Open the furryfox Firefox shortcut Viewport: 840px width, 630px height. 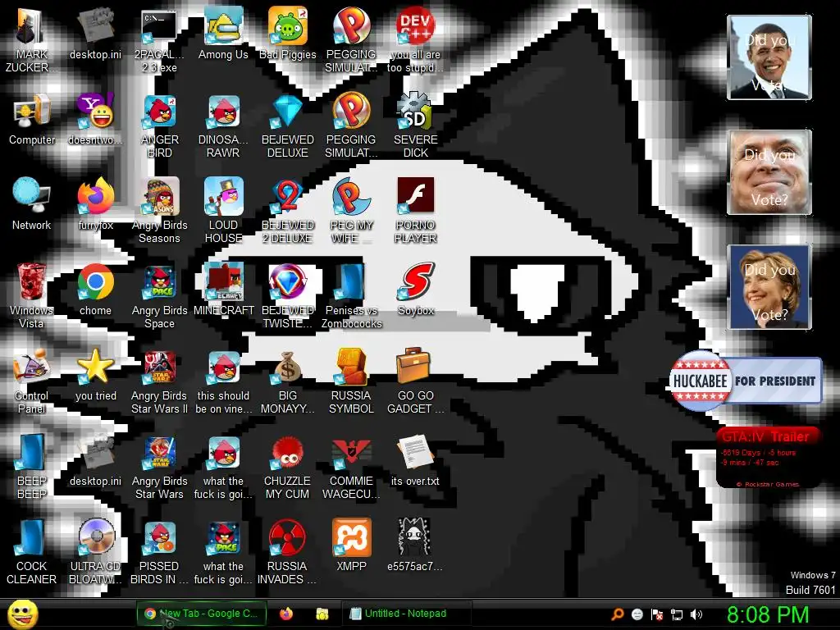click(x=95, y=203)
